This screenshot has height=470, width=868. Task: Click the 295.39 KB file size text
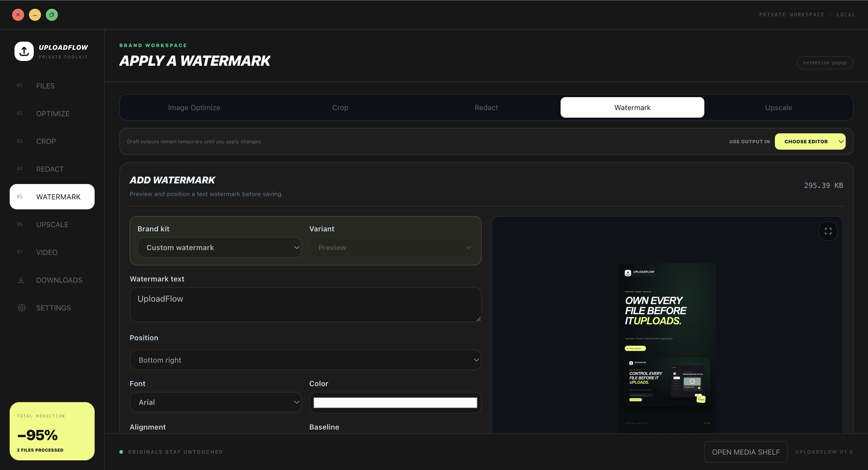823,186
